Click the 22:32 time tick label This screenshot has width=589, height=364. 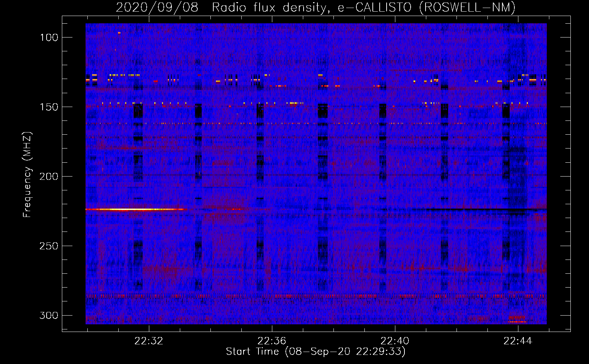149,341
